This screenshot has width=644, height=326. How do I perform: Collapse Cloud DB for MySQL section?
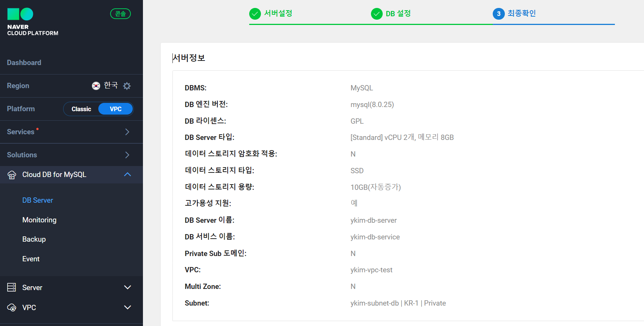click(127, 174)
